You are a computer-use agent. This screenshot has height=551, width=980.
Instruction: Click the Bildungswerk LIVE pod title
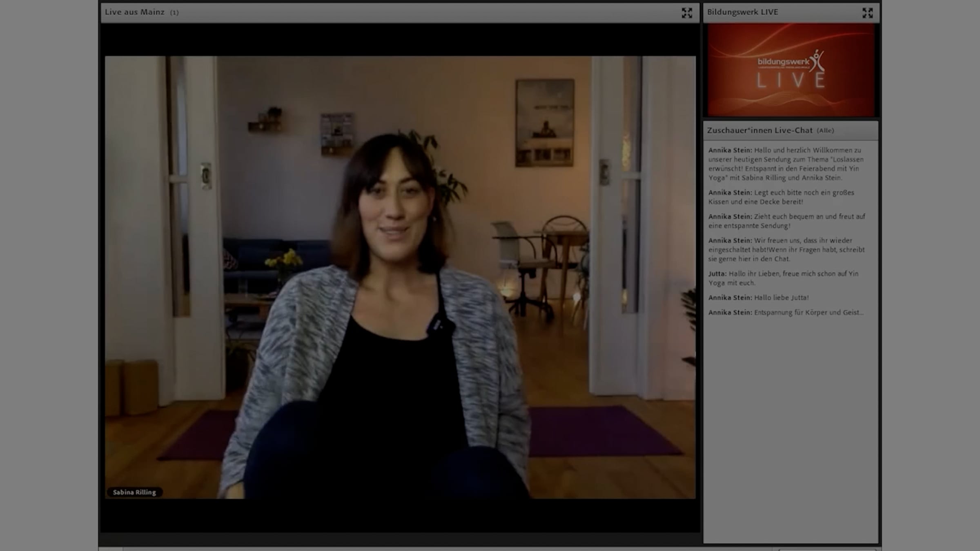click(742, 12)
